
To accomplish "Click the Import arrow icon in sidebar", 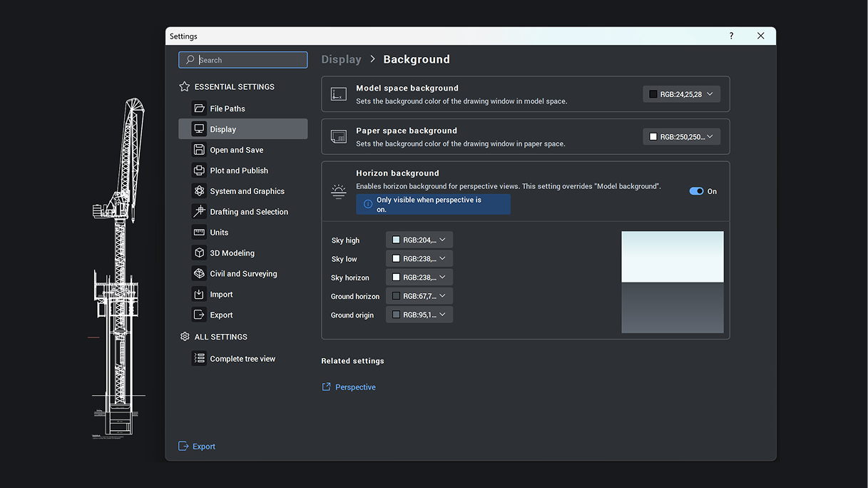I will [199, 295].
